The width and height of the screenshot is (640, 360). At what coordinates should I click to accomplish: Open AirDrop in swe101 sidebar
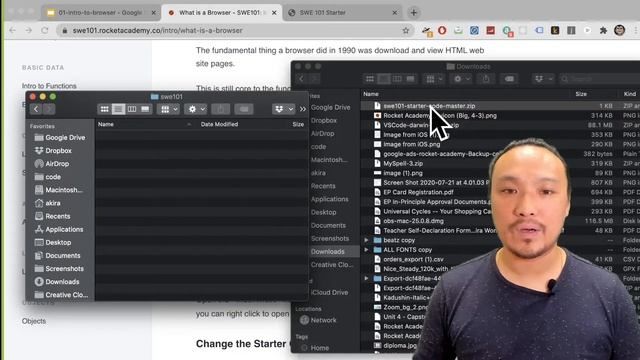52,164
